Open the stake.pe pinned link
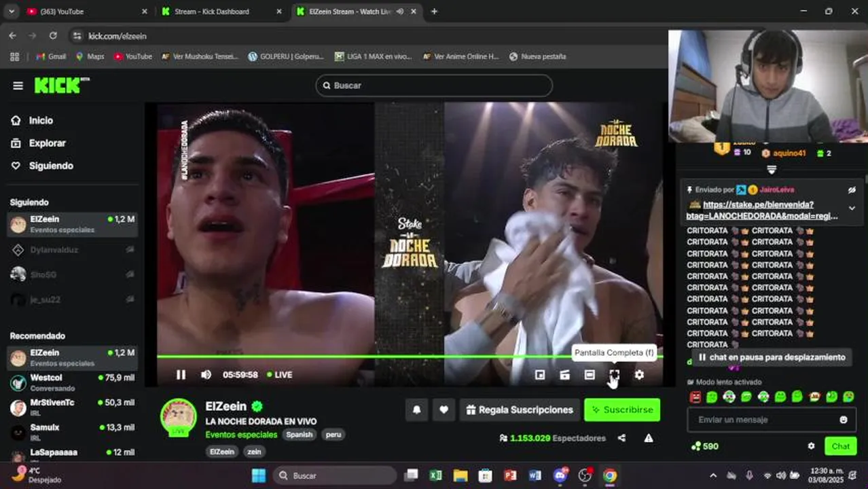This screenshot has width=868, height=489. point(763,210)
